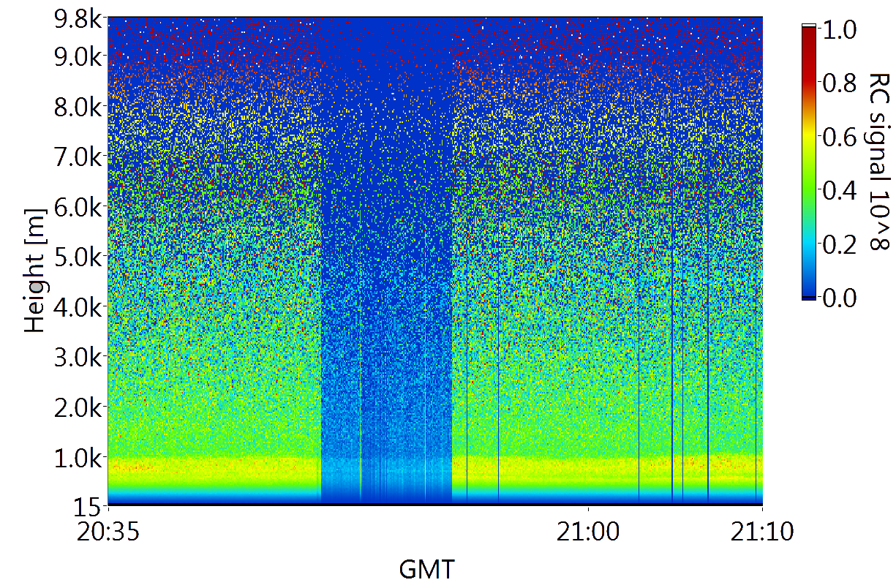Click the 0.6 colorbar tick label

coord(840,137)
